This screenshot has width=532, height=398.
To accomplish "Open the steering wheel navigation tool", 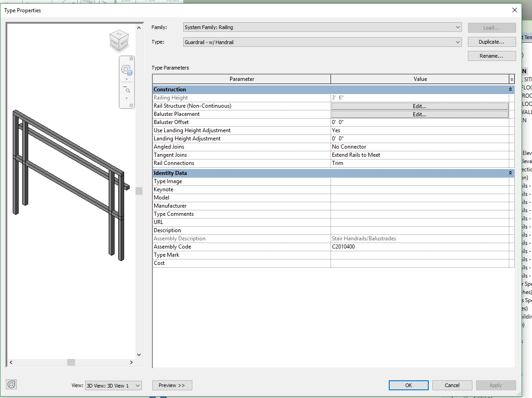I will [126, 70].
